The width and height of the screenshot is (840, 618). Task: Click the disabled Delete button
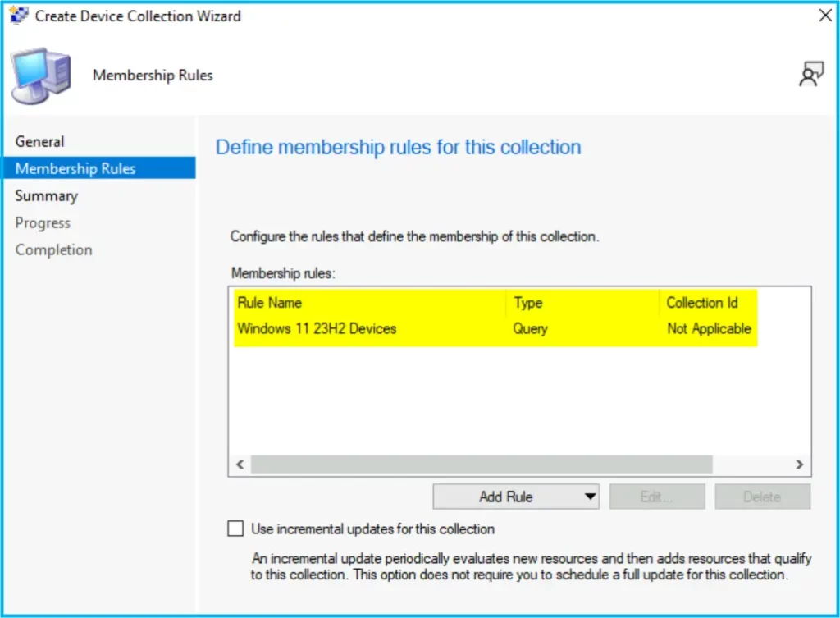click(762, 497)
